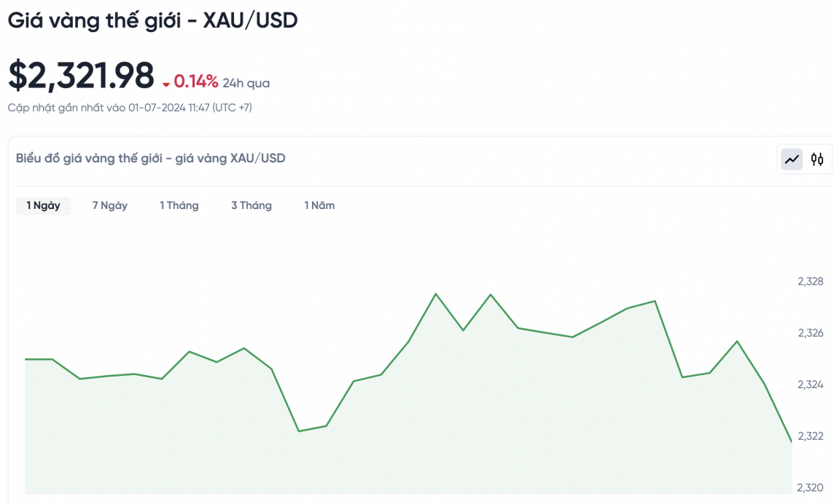Click the 2,326 price axis label

[x=811, y=333]
